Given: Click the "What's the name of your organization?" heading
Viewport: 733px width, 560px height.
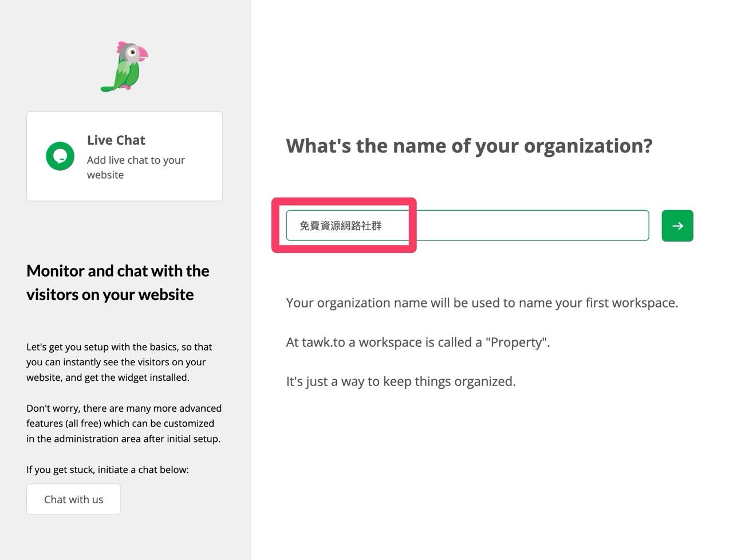Looking at the screenshot, I should tap(469, 146).
